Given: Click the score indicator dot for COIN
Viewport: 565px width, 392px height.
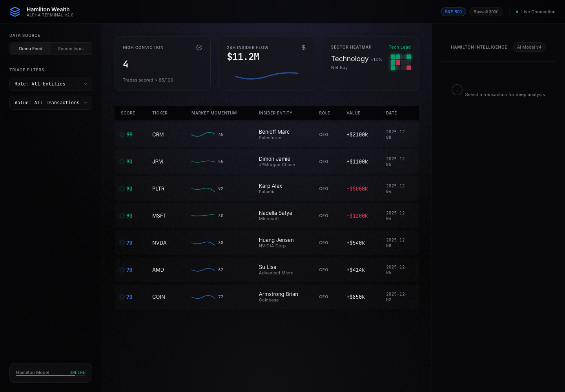Looking at the screenshot, I should (x=122, y=297).
